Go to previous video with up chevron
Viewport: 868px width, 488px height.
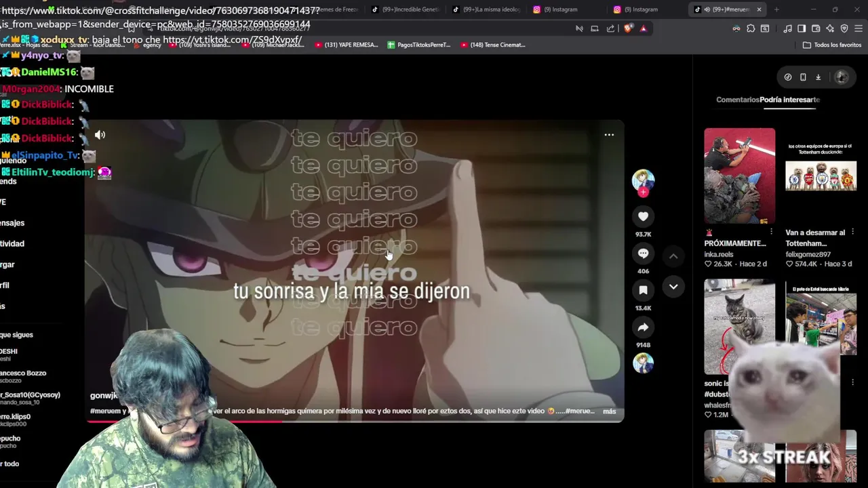click(673, 256)
